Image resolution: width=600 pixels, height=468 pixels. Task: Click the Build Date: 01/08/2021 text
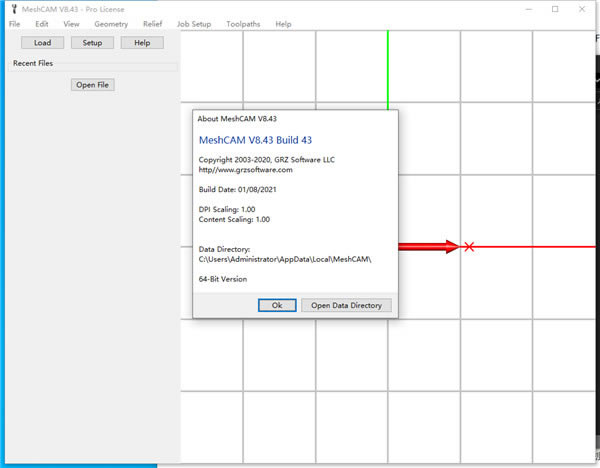pos(237,189)
